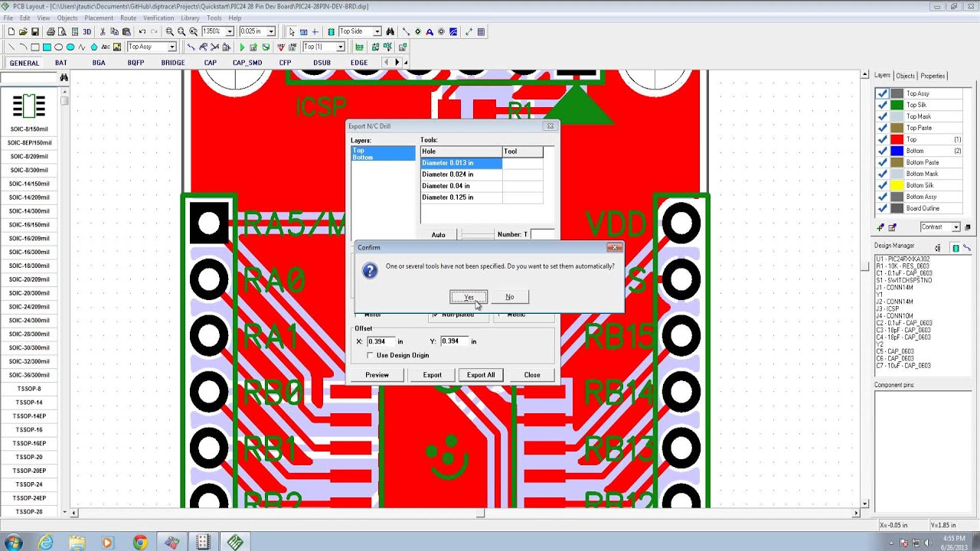
Task: Open the Contrast display mode dropdown
Action: point(955,227)
